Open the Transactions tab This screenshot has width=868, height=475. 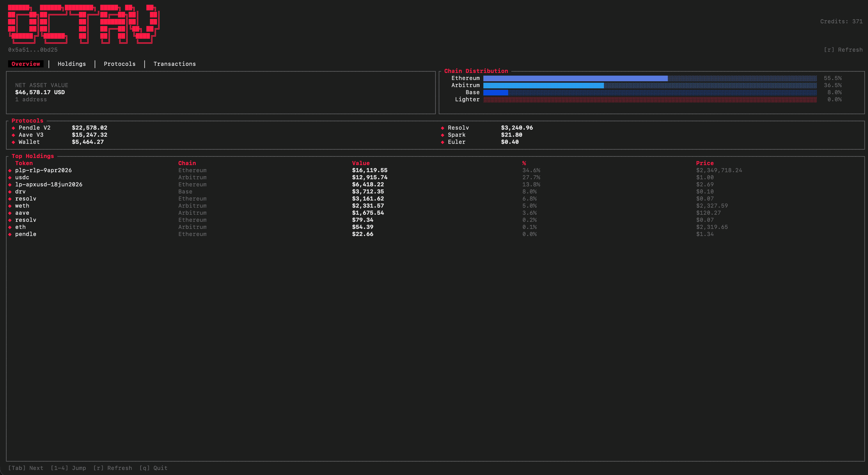click(x=175, y=64)
